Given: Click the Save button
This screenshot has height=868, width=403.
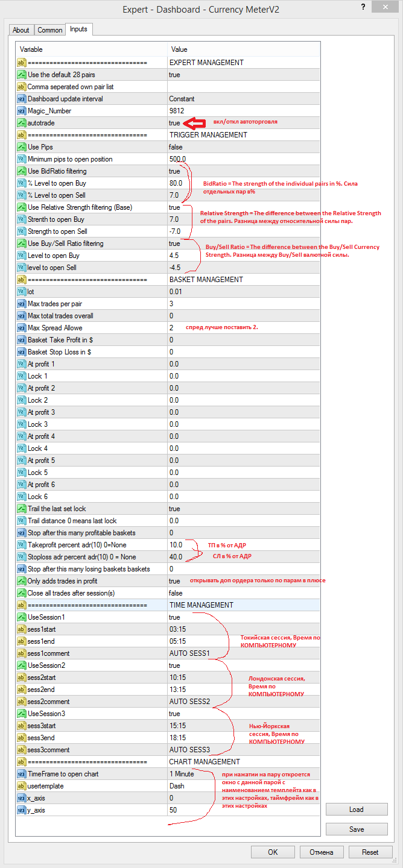Looking at the screenshot, I should 357,829.
